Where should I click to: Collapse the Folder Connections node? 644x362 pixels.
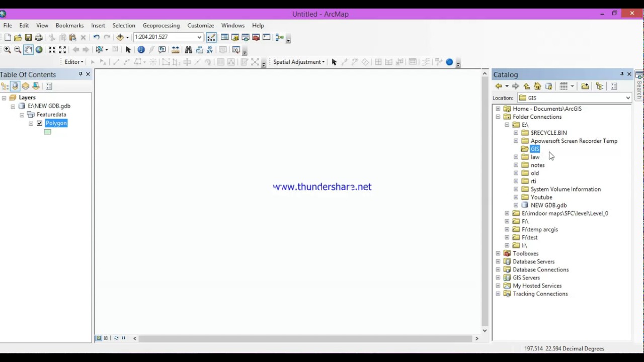coord(498,117)
